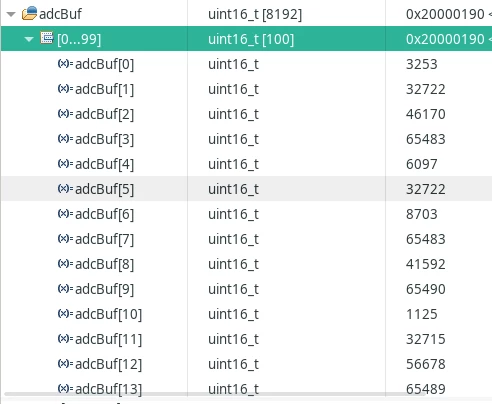Select the adcBuf[8] element

tap(104, 264)
